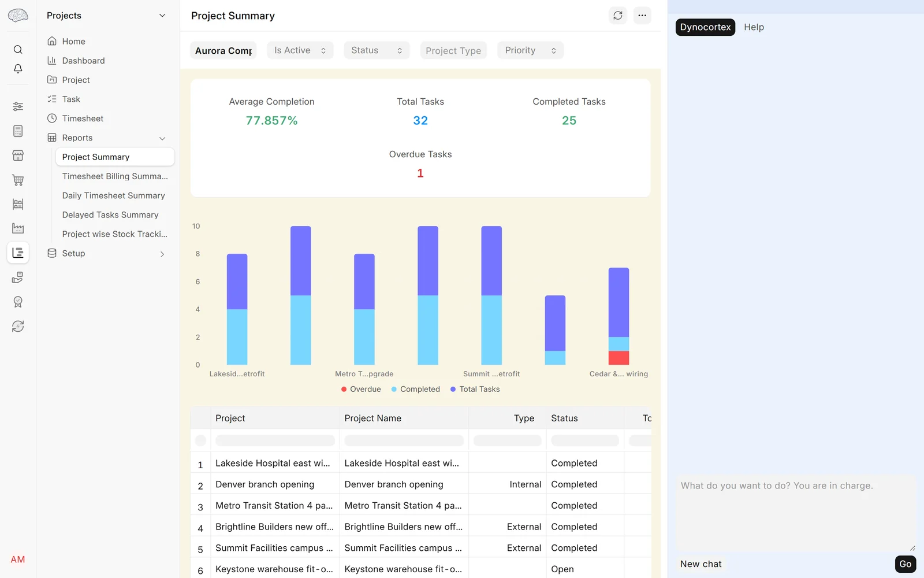Open the circular-arrows sync module icon
This screenshot has width=924, height=578.
(x=18, y=326)
